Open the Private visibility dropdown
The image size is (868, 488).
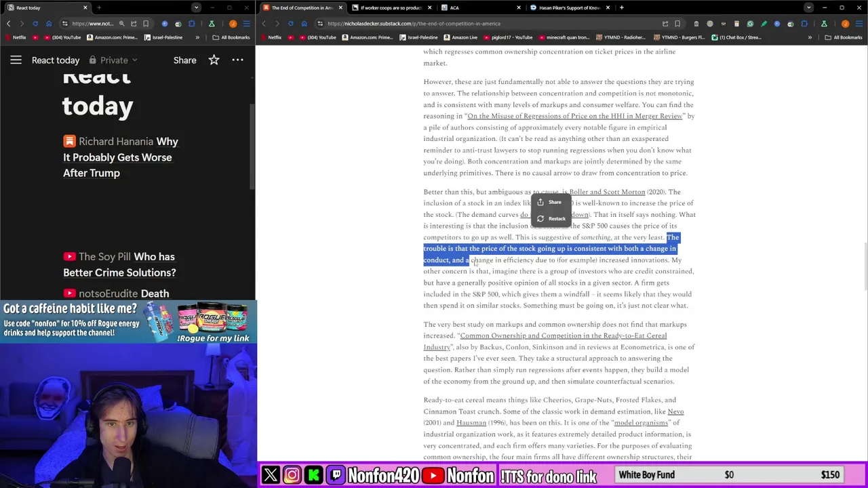pos(113,60)
